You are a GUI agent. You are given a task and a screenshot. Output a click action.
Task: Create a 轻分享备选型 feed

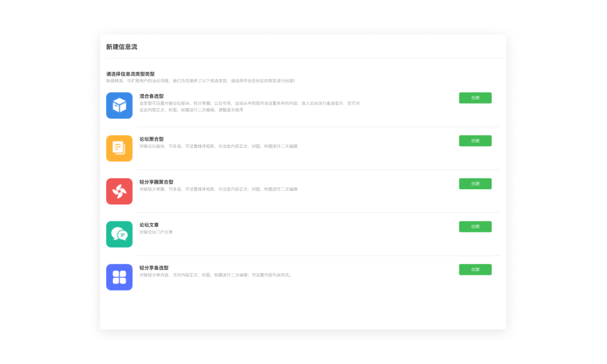(x=475, y=269)
